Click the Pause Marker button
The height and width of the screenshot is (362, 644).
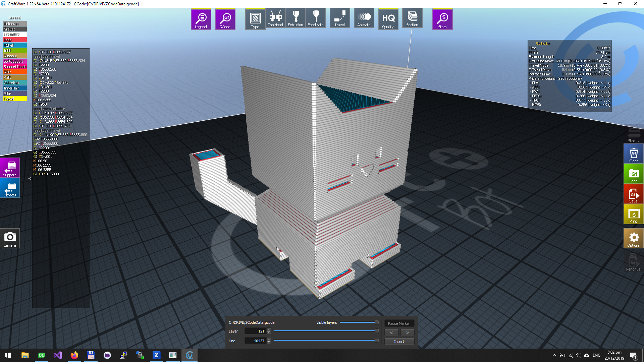[399, 323]
